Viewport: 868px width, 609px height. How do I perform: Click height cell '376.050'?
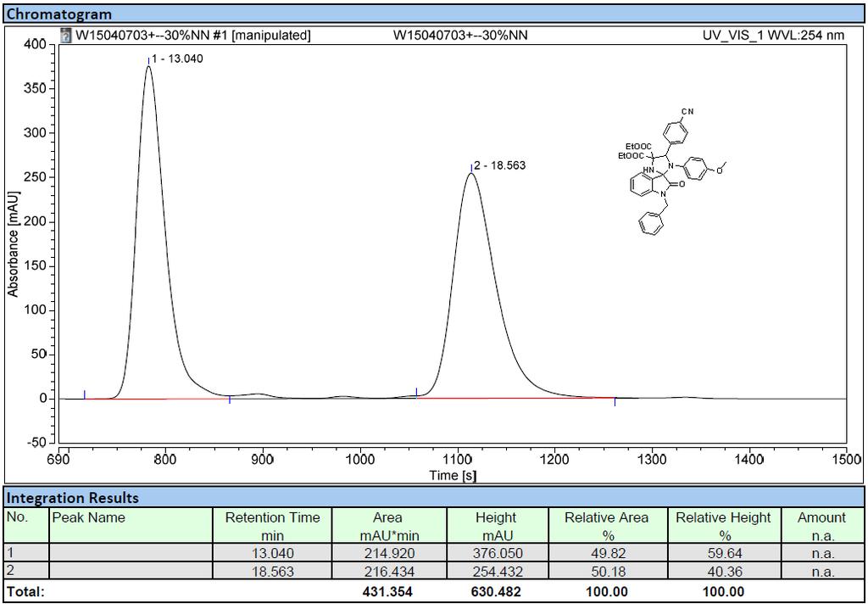(497, 553)
